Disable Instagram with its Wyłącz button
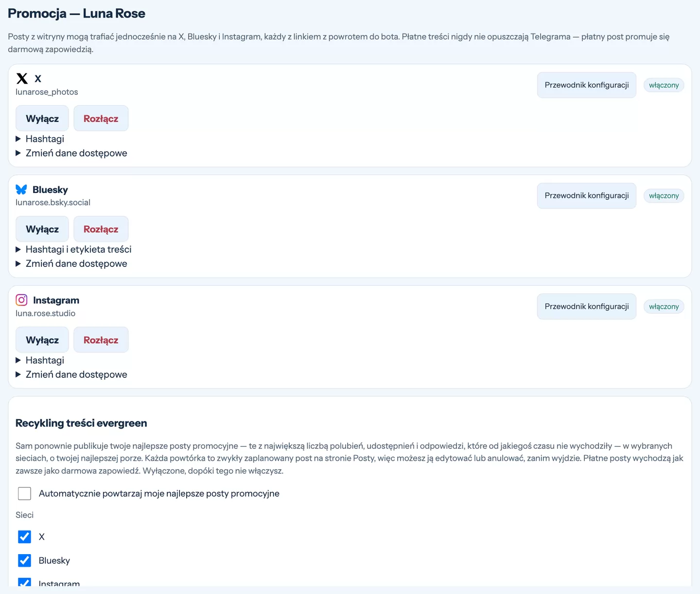Screen dimensions: 700x594 42,340
